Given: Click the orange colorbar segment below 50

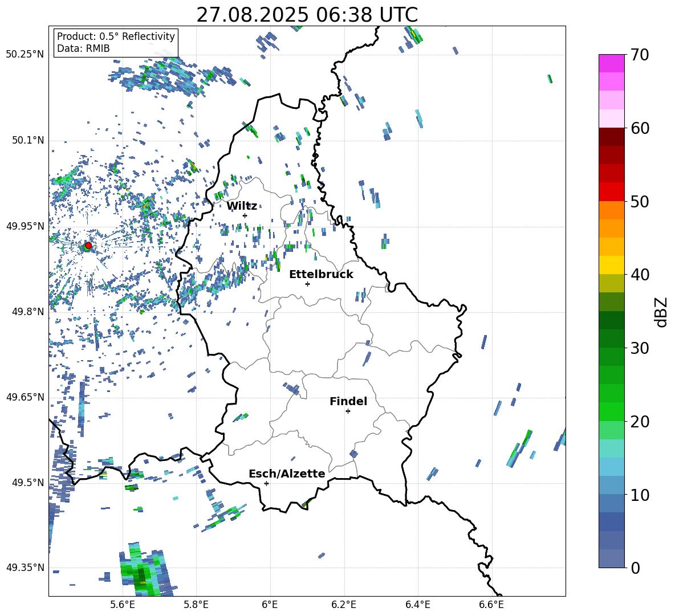Looking at the screenshot, I should click(x=611, y=210).
